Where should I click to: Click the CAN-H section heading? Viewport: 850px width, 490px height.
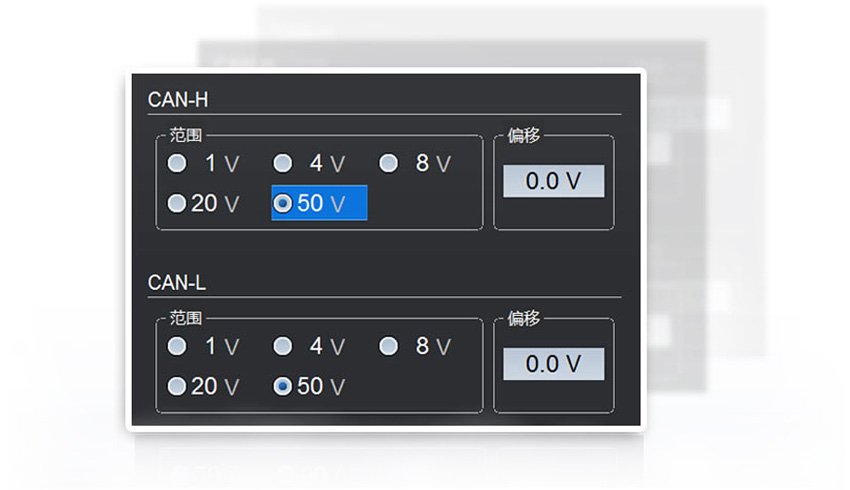pos(178,99)
